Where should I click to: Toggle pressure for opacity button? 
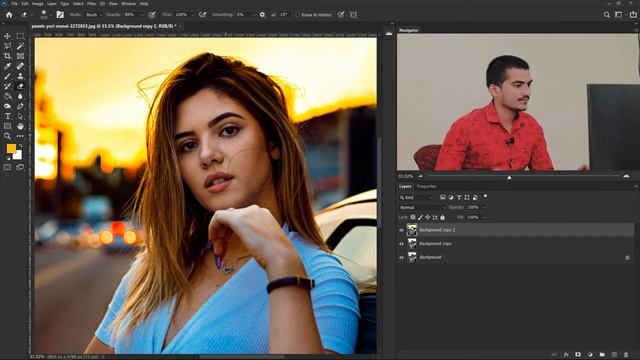click(x=152, y=15)
